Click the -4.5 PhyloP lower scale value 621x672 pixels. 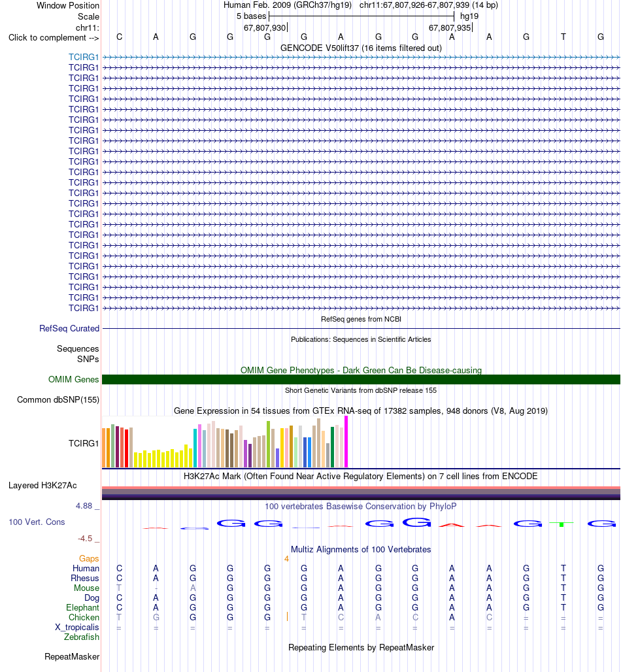point(85,539)
